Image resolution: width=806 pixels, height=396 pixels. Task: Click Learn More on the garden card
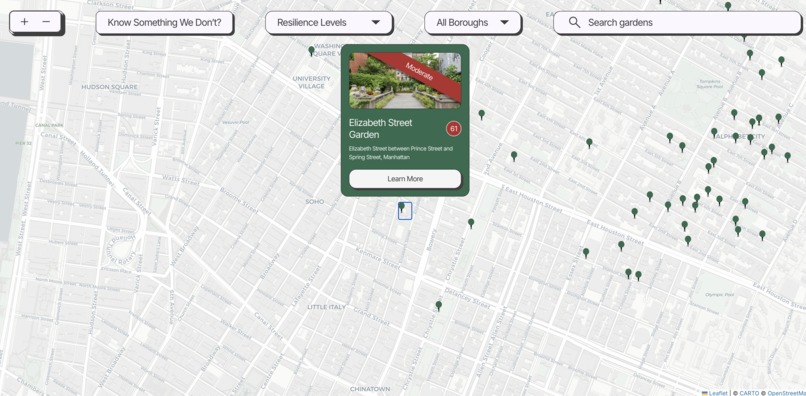405,178
